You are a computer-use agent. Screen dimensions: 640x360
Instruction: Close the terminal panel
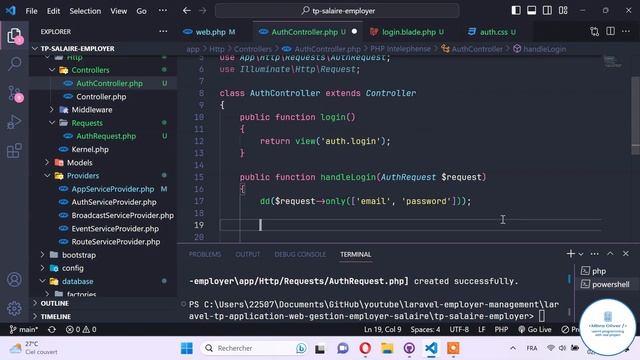(626, 254)
